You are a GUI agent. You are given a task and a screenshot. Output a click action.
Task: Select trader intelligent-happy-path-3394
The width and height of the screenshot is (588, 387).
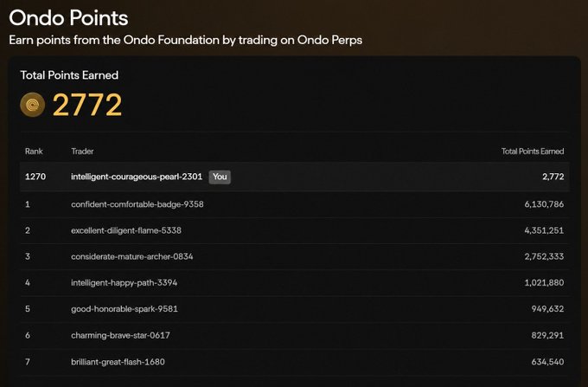click(x=125, y=282)
